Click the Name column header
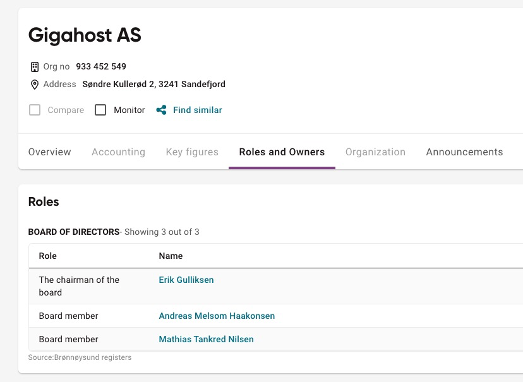This screenshot has height=382, width=523. click(171, 256)
